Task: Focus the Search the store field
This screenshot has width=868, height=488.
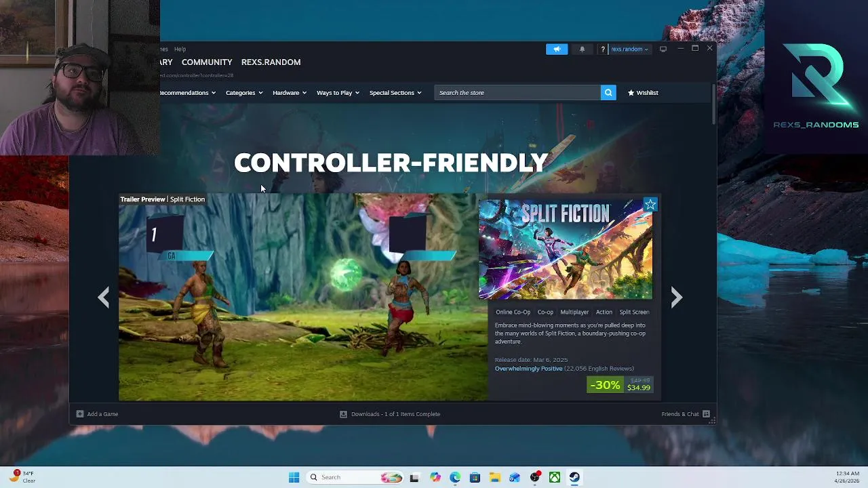Action: (517, 93)
